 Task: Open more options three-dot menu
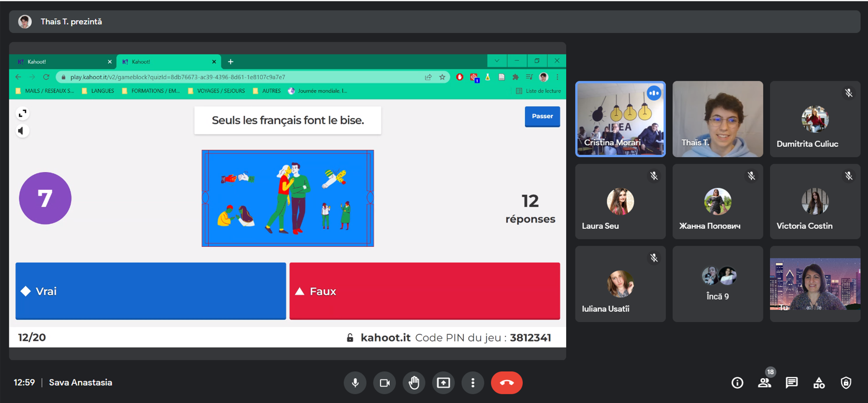click(473, 383)
